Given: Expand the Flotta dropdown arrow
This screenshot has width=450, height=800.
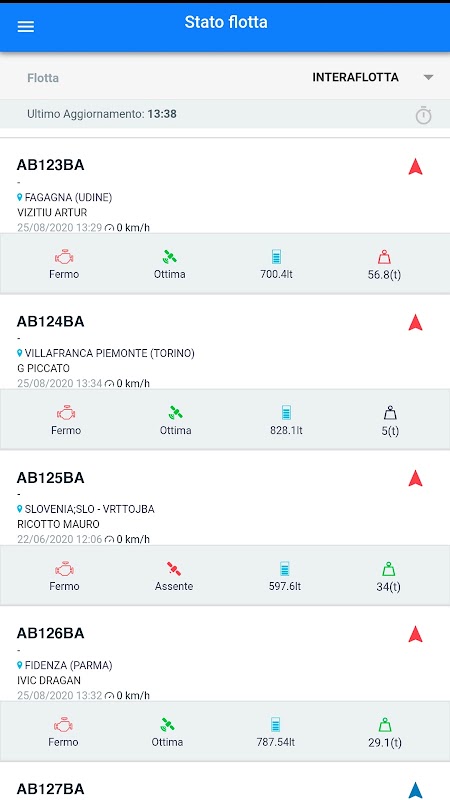Looking at the screenshot, I should point(428,78).
